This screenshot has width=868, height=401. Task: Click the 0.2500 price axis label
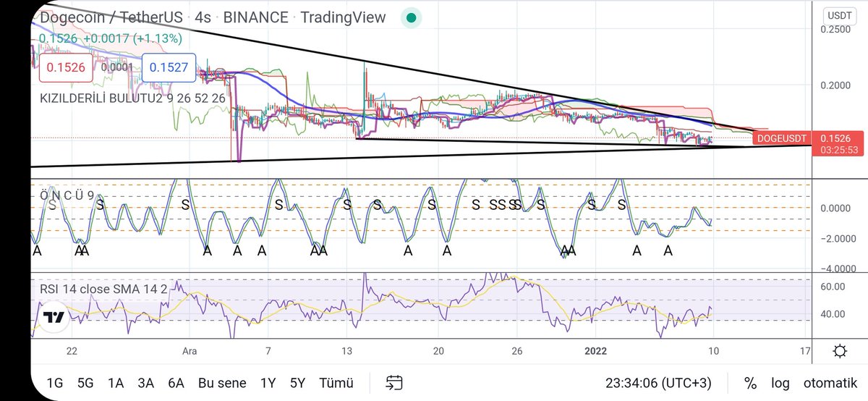coord(835,29)
